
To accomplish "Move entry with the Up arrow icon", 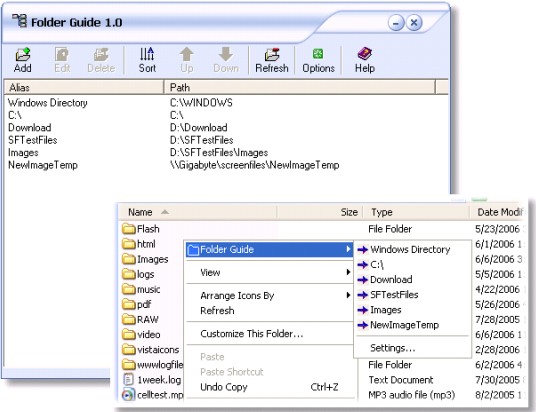I will tap(187, 54).
